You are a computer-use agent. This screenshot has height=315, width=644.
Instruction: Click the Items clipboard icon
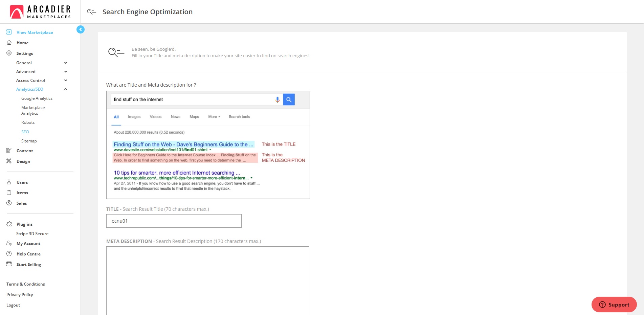tap(9, 193)
